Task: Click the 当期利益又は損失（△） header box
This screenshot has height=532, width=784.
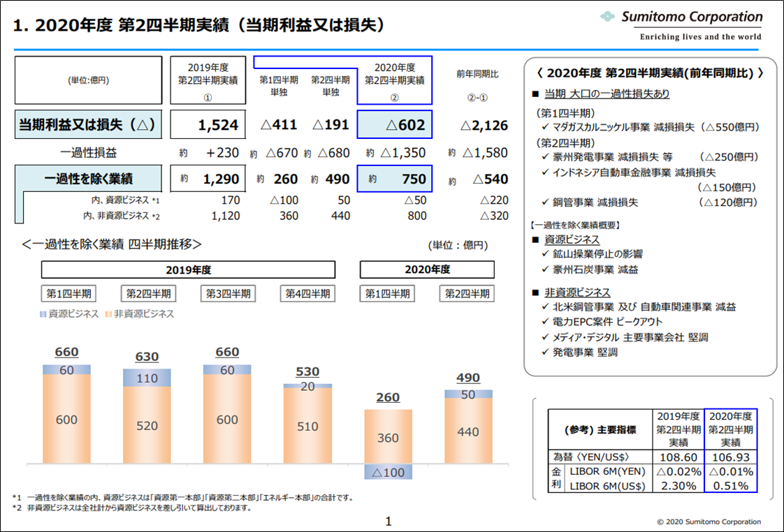Action: [x=87, y=125]
